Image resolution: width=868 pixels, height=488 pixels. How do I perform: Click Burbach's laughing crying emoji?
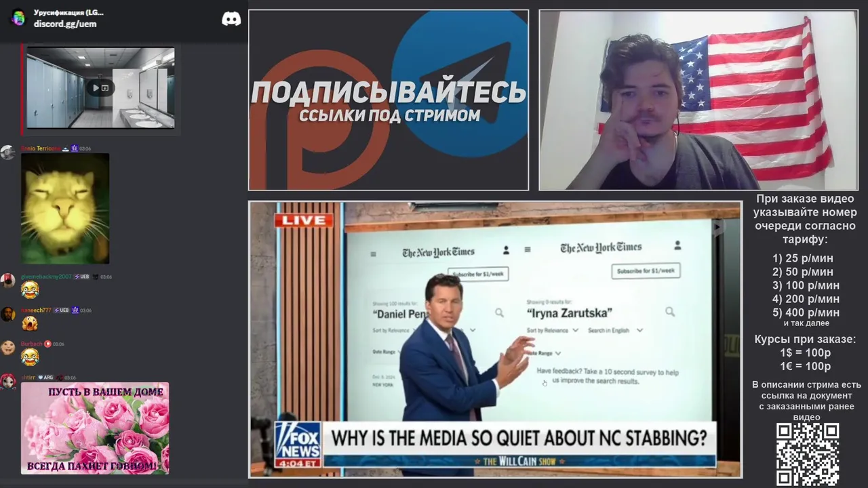coord(30,357)
